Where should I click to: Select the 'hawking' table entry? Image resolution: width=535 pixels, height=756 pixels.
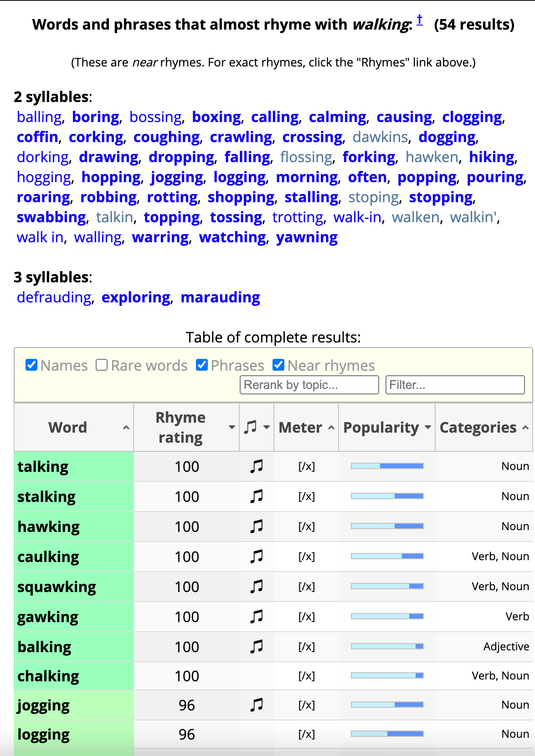(x=48, y=527)
